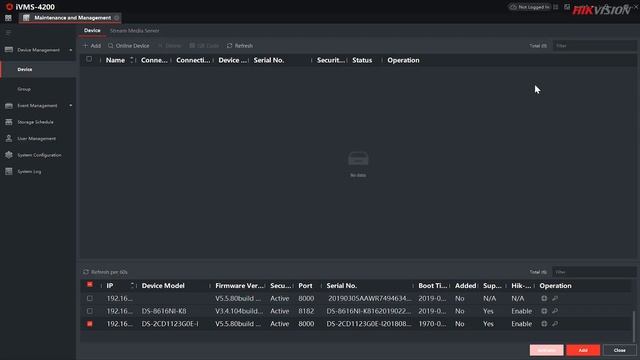Click network config icon in first device row
Image resolution: width=640 pixels, height=360 pixels.
(544, 298)
